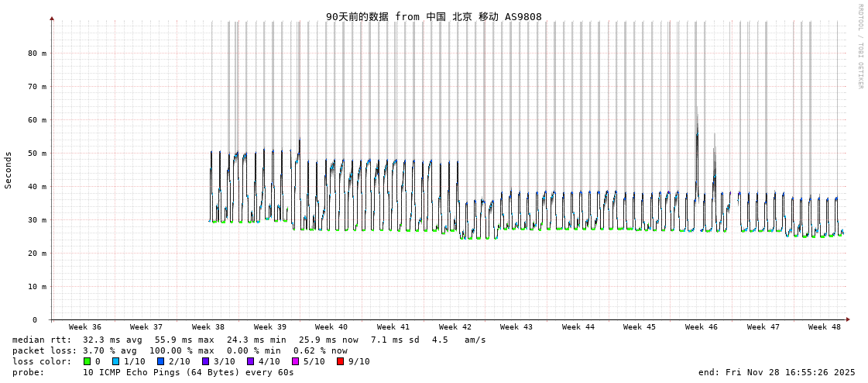Click the 80 m Y-axis tick label
Screen dimensions: 868x383
(37, 53)
